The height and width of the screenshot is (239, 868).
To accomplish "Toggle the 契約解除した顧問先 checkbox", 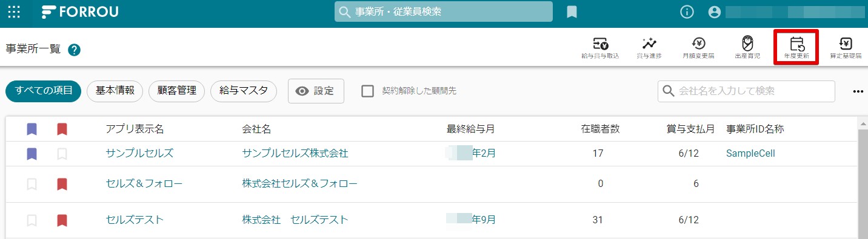I will coord(367,91).
